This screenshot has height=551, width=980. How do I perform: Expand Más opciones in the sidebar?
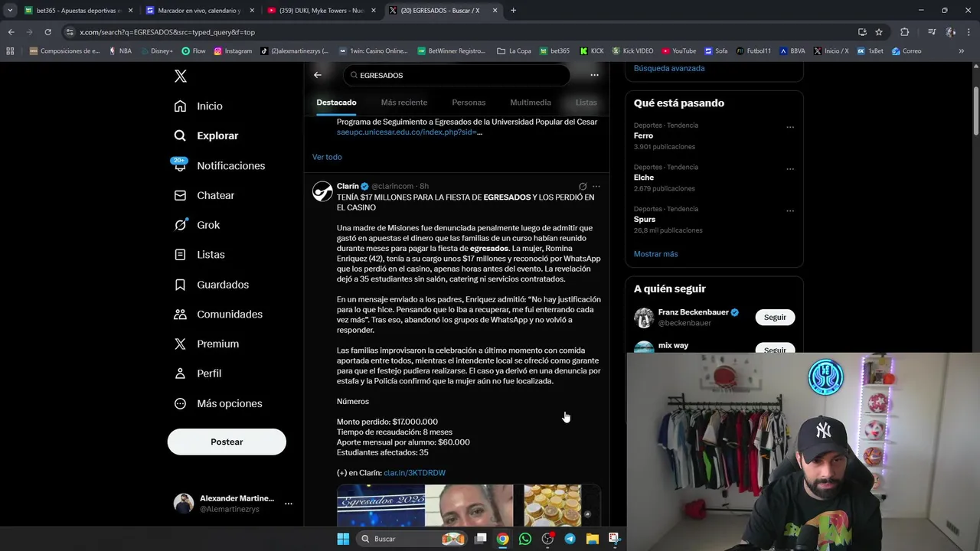click(x=218, y=403)
